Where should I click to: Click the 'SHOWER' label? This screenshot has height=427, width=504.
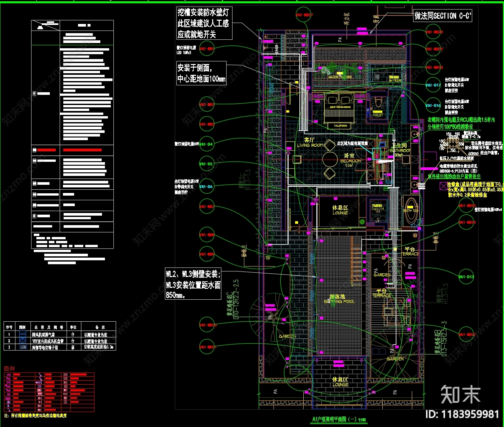point(395,80)
